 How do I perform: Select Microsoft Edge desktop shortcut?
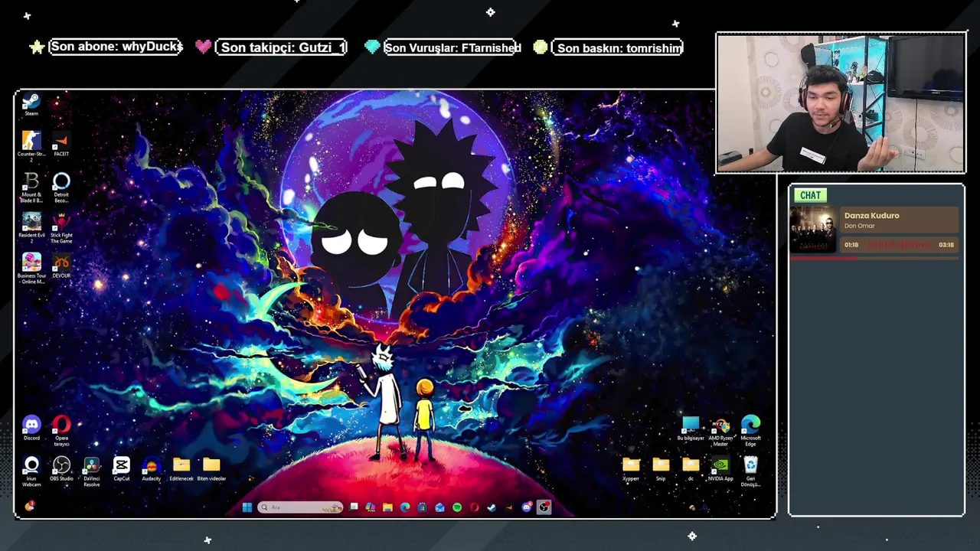(750, 432)
